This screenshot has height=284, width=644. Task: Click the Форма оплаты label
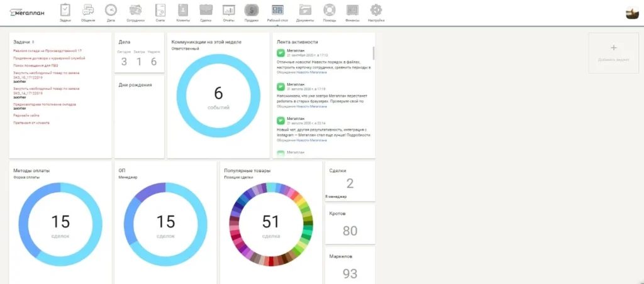[26, 177]
